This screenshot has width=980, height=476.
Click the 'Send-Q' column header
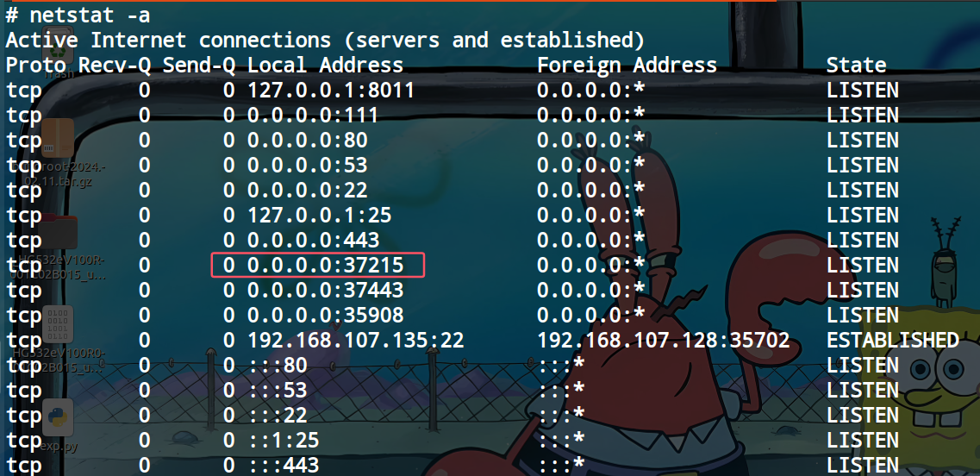point(199,65)
